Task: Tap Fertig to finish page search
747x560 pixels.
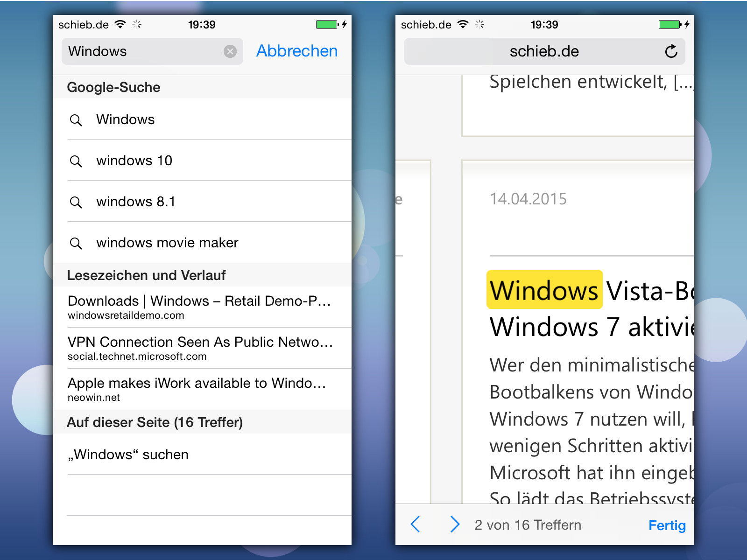Action: tap(667, 525)
